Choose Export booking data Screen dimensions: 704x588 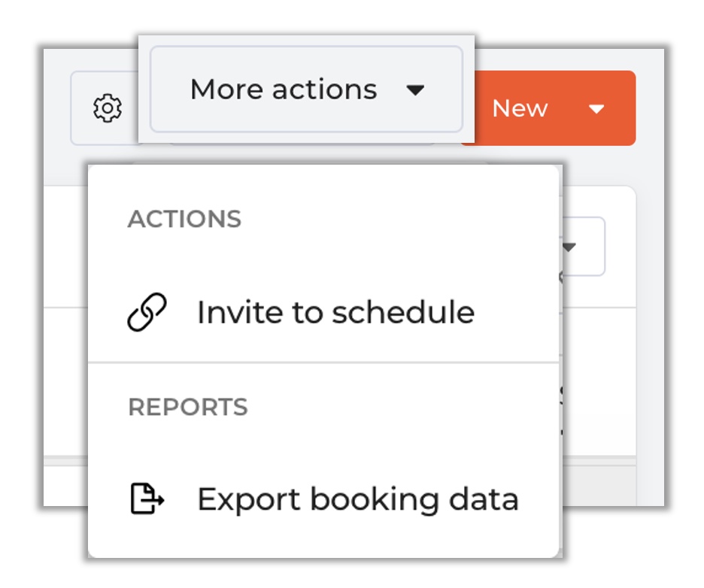coord(323,499)
